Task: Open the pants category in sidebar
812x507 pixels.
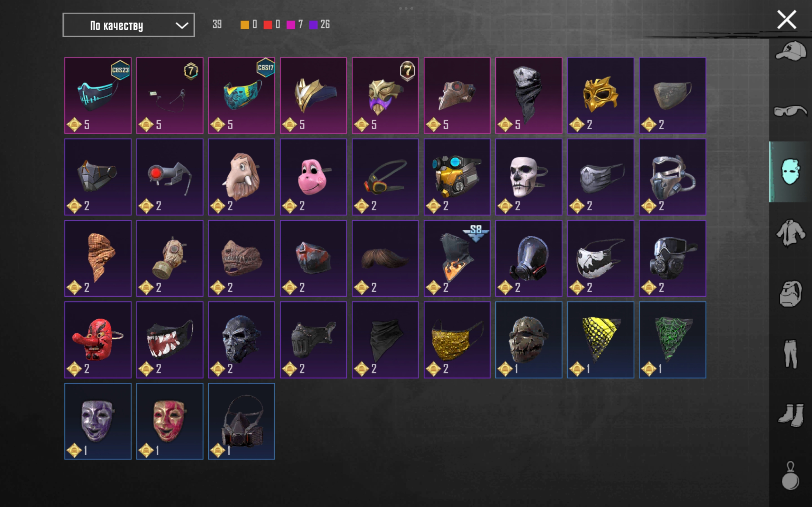Action: point(791,354)
